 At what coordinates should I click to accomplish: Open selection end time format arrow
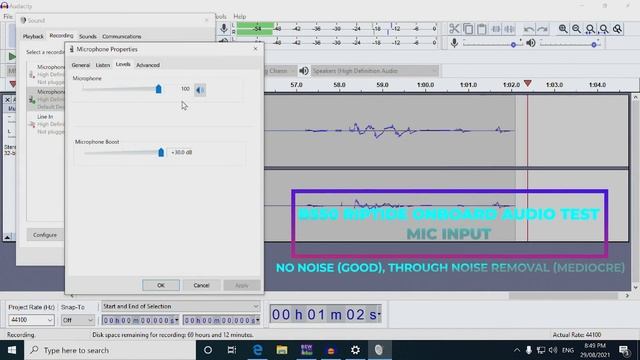click(258, 320)
